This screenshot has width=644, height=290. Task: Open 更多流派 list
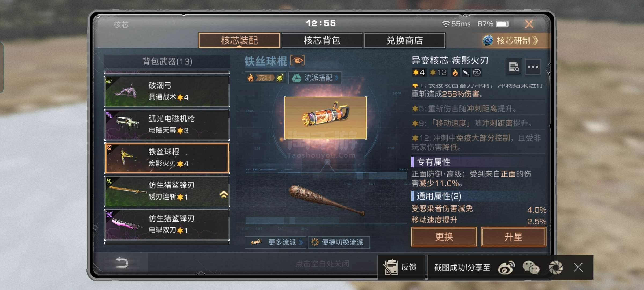276,242
